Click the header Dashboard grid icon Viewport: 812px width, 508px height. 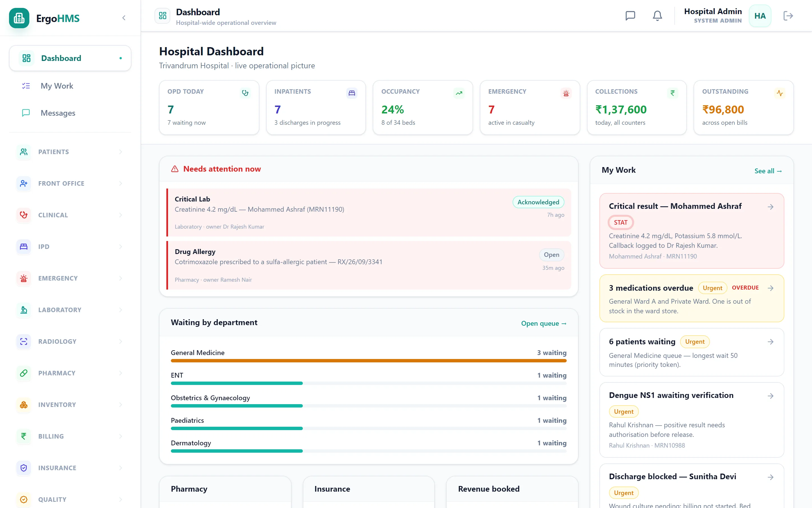(x=162, y=16)
